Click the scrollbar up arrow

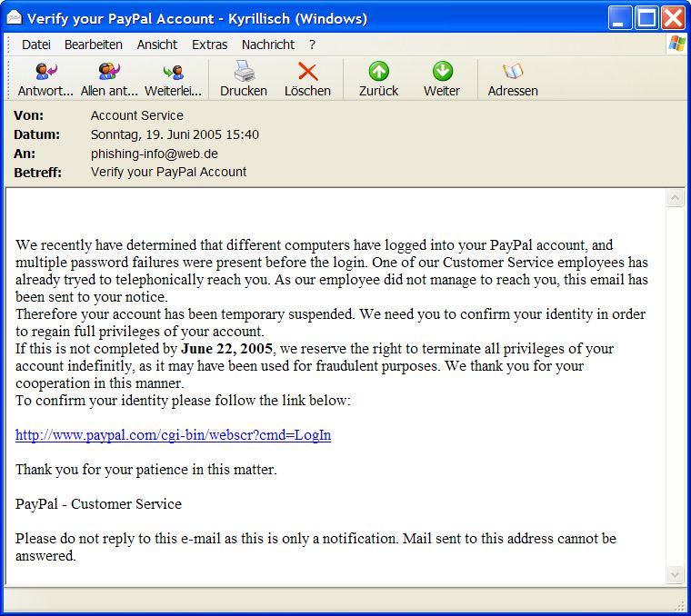(x=675, y=198)
